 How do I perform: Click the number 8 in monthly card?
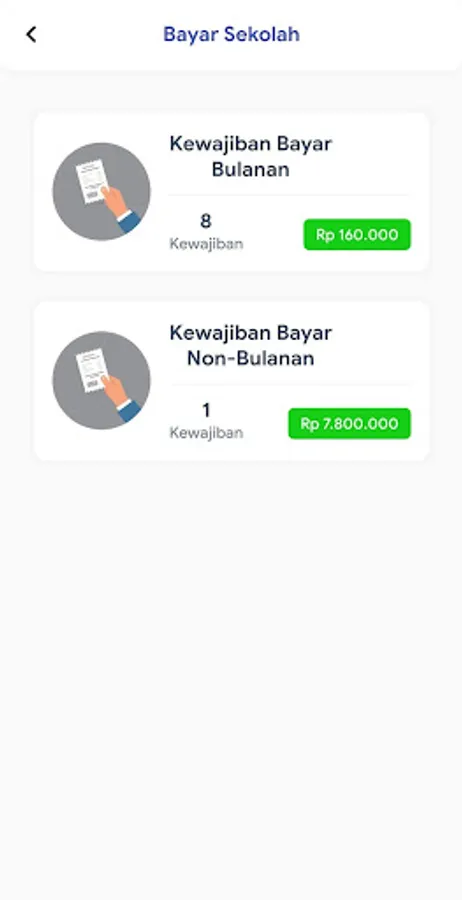206,221
